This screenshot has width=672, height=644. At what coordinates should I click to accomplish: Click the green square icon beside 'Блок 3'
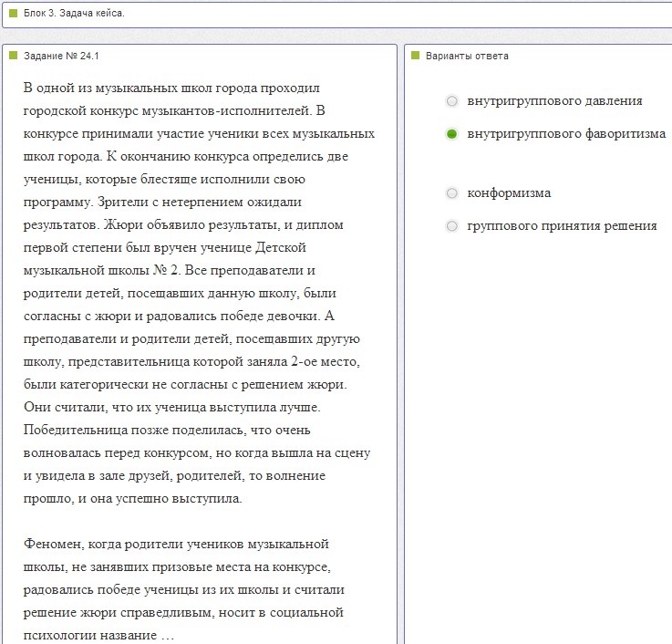click(13, 14)
